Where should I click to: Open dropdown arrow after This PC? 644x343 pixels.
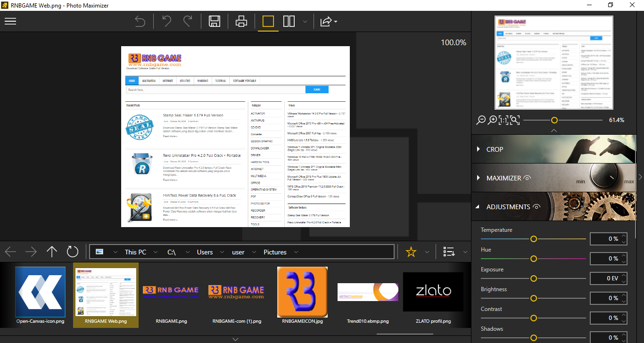tap(156, 252)
